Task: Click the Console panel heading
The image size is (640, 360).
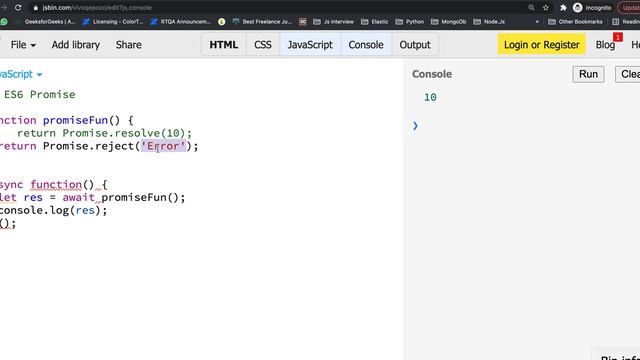Action: point(432,74)
